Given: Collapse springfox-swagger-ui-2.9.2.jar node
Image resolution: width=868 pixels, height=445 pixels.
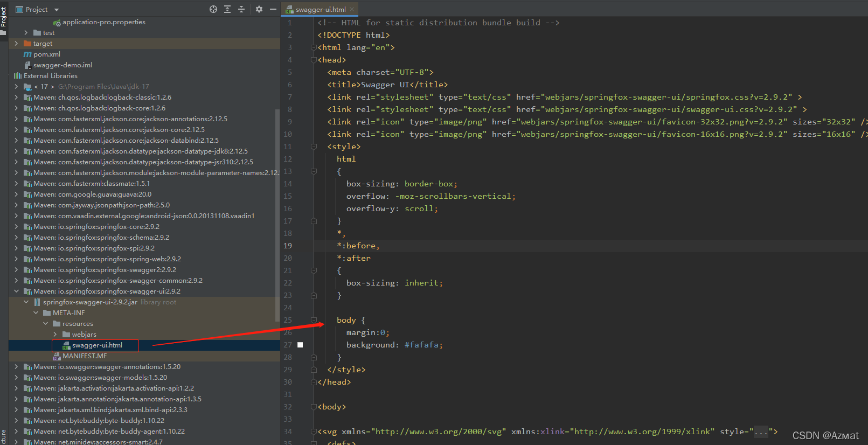Looking at the screenshot, I should [26, 302].
